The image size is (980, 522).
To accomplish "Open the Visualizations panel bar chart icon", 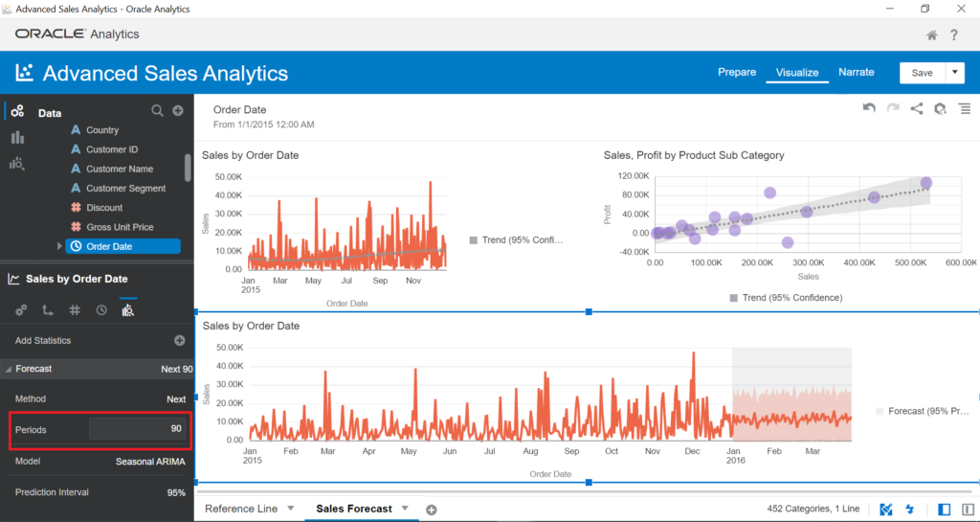I will click(17, 138).
